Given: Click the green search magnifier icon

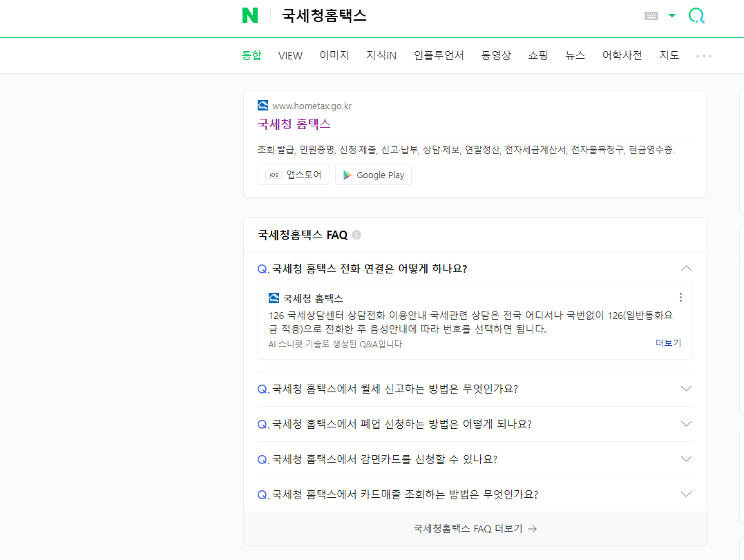Looking at the screenshot, I should [696, 16].
